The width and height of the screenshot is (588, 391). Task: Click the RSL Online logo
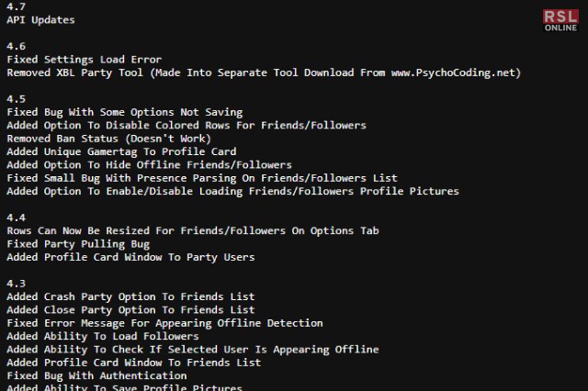[560, 20]
